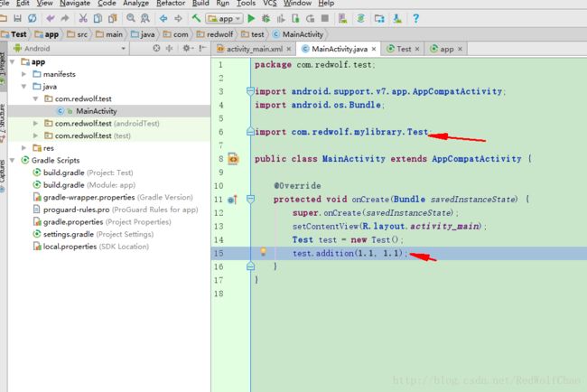Click the Redo arrow icon

click(x=65, y=18)
